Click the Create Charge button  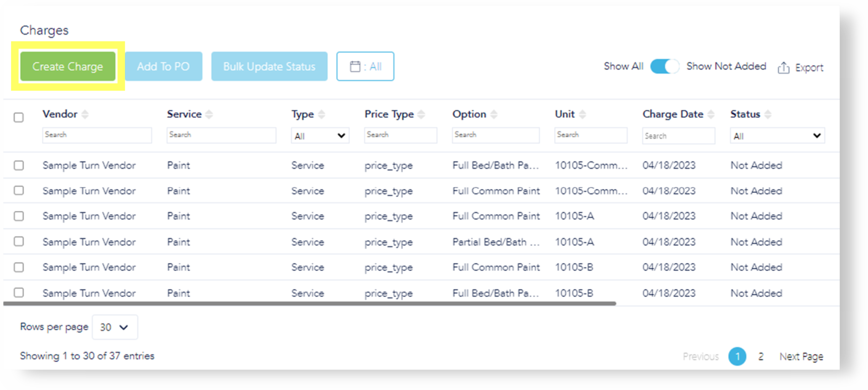(x=68, y=66)
